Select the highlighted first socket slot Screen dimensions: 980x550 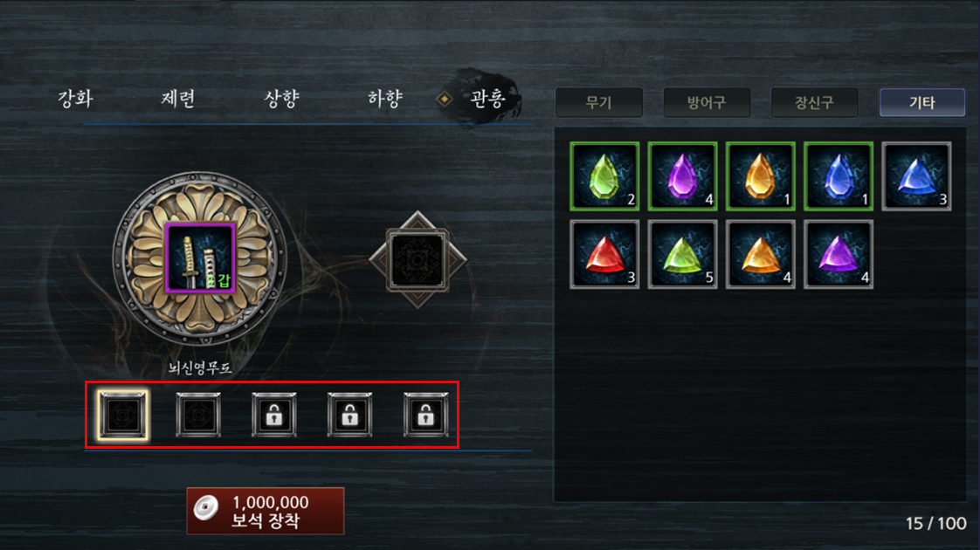click(123, 415)
